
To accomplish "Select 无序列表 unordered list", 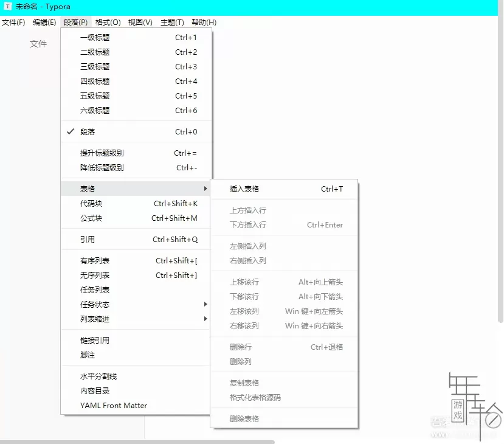I will click(x=136, y=275).
